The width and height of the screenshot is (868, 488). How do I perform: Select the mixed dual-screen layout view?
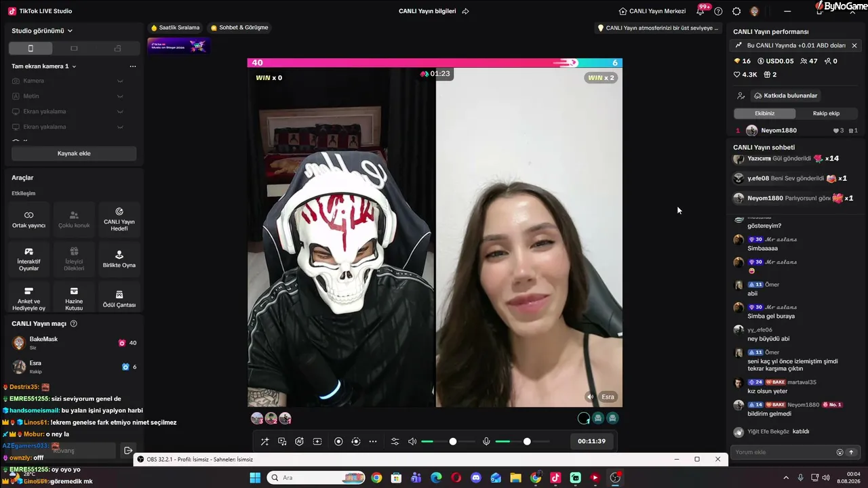[x=117, y=48]
